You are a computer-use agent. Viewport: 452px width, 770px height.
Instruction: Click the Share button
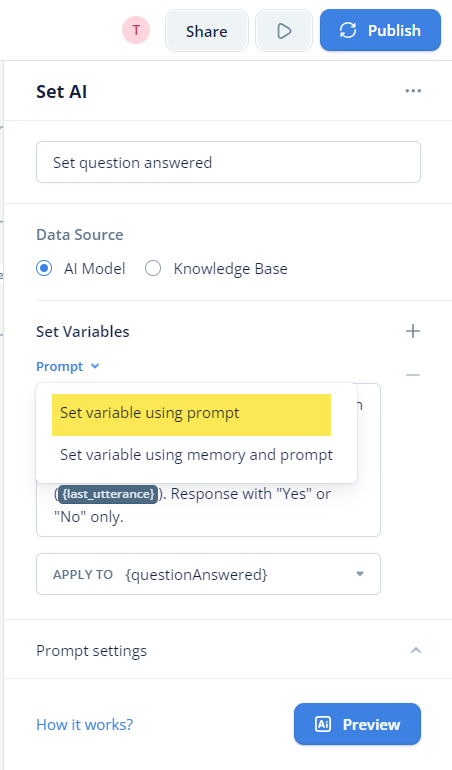point(207,30)
